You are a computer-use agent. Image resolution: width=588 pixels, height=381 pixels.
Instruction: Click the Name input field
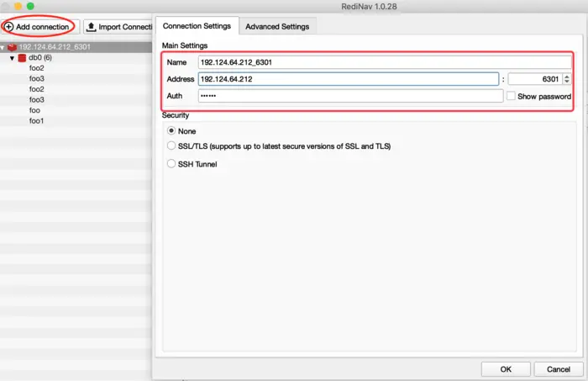pyautogui.click(x=385, y=62)
